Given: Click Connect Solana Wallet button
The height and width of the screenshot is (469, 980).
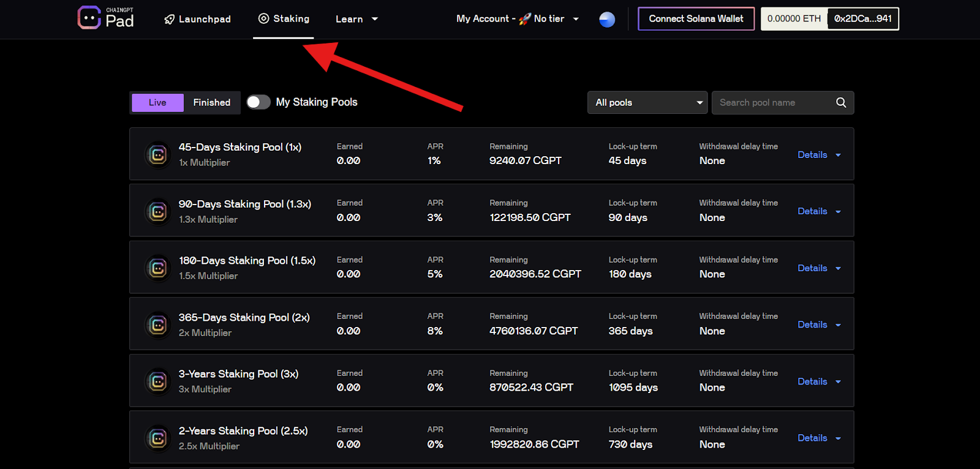Looking at the screenshot, I should 696,18.
